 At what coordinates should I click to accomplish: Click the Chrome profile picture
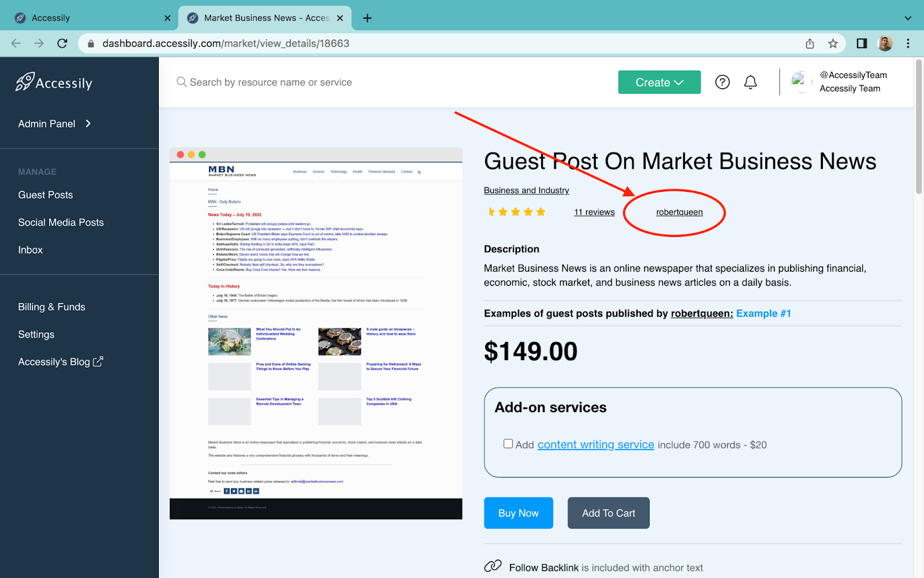coord(885,43)
